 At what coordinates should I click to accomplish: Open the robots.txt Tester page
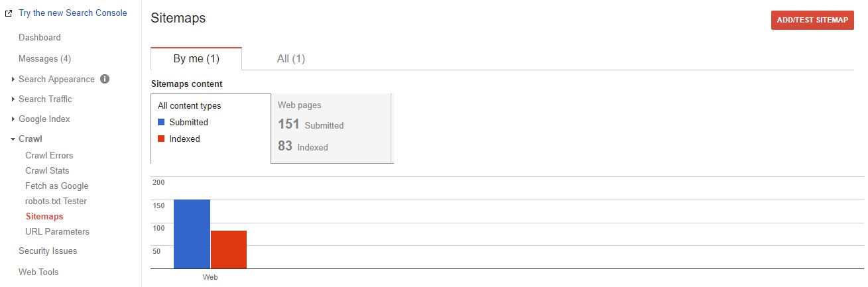[56, 201]
